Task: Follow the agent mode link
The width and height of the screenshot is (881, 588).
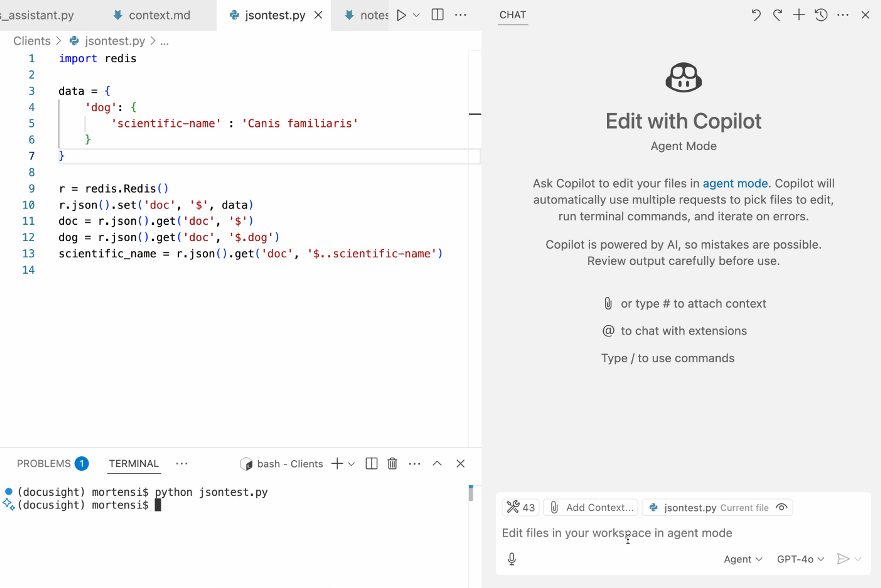Action: point(735,183)
